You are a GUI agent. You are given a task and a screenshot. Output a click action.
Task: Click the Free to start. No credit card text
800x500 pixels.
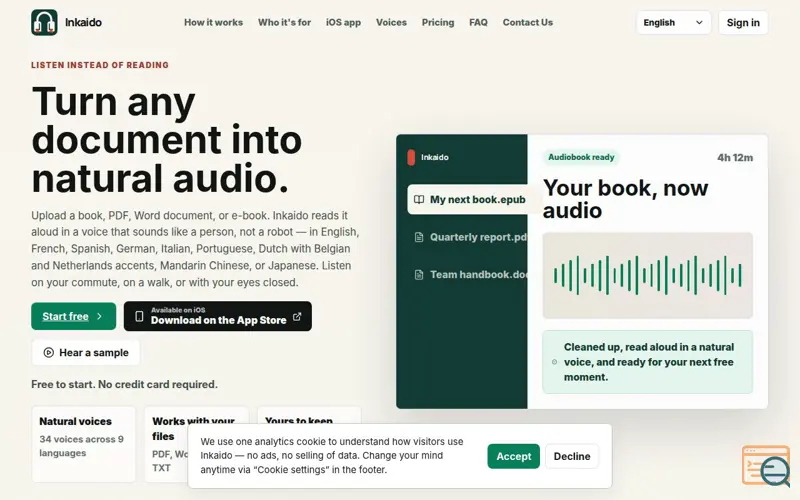point(124,384)
